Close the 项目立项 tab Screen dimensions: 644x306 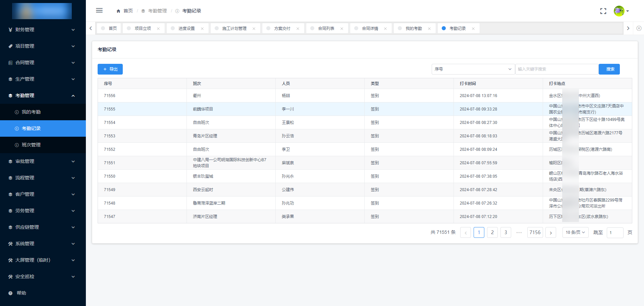[158, 29]
